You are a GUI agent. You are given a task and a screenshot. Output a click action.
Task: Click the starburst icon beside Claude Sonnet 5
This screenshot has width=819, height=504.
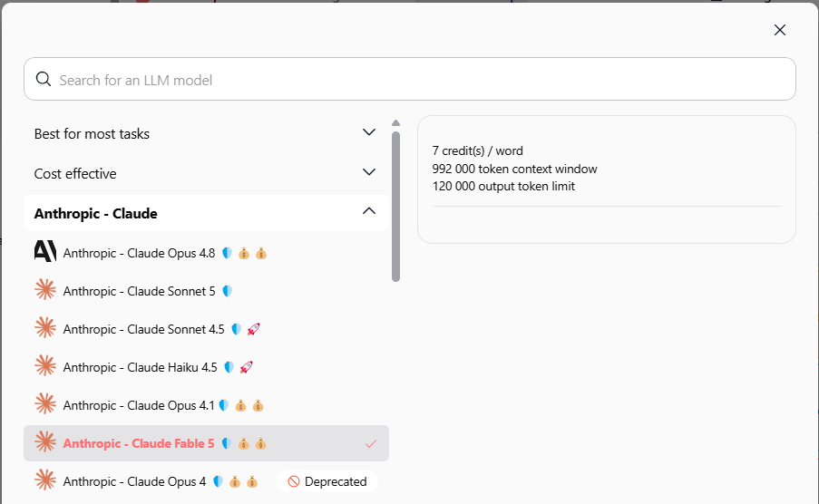[45, 289]
